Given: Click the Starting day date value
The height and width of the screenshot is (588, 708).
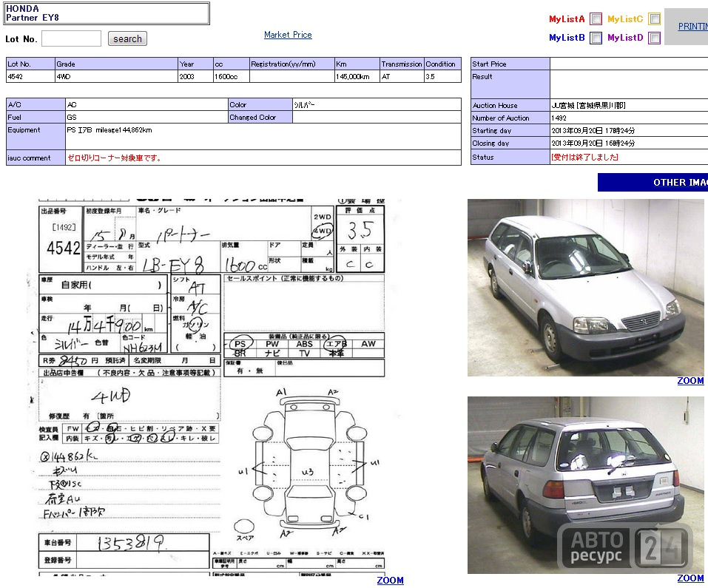Looking at the screenshot, I should pyautogui.click(x=593, y=130).
